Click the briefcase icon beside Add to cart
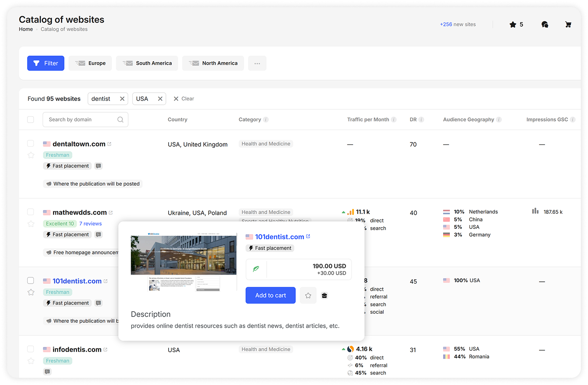588x385 pixels. 324,295
